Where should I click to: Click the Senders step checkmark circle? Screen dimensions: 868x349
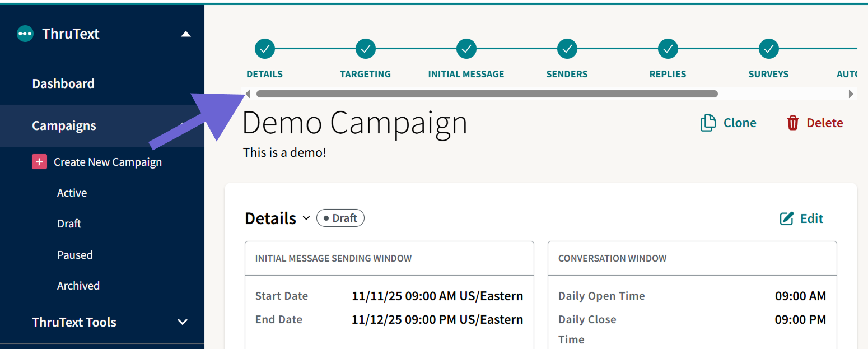tap(567, 49)
